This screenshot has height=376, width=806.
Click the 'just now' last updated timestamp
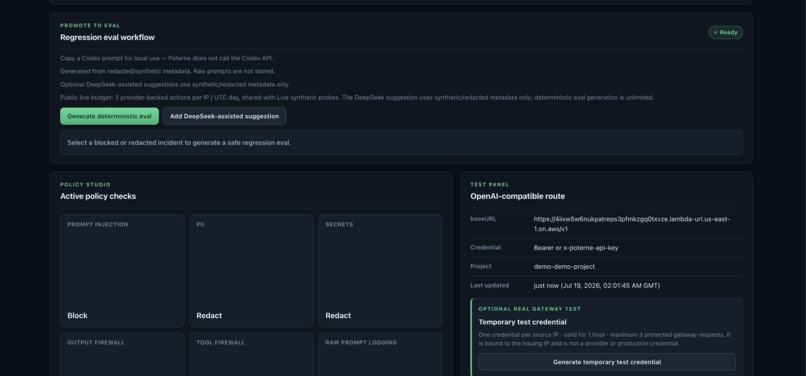[x=597, y=285]
